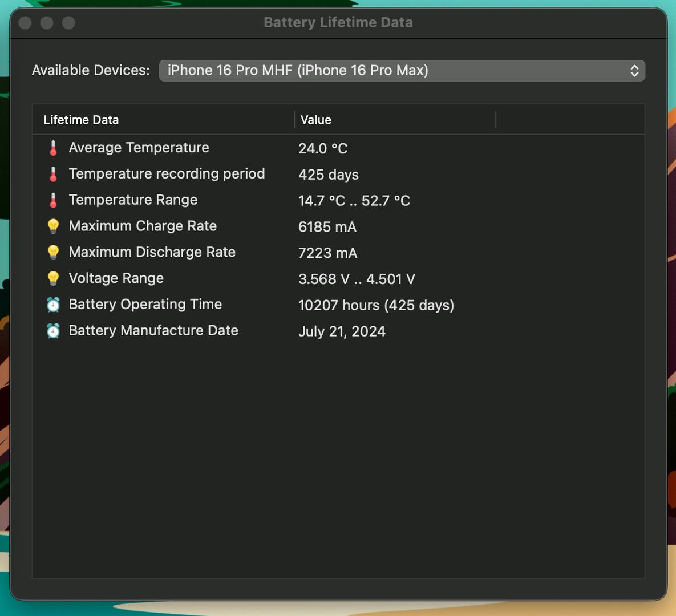
Task: Click the Battery Lifetime Data window title
Action: click(338, 22)
